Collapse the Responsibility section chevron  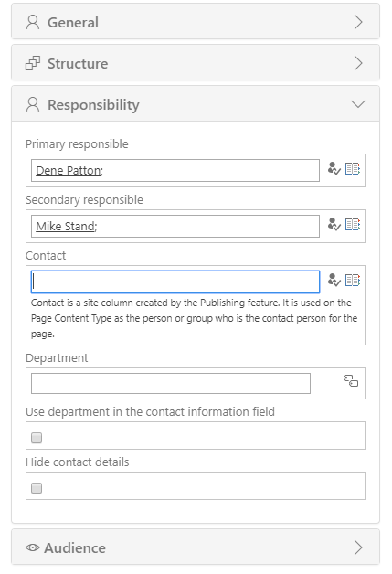[358, 104]
